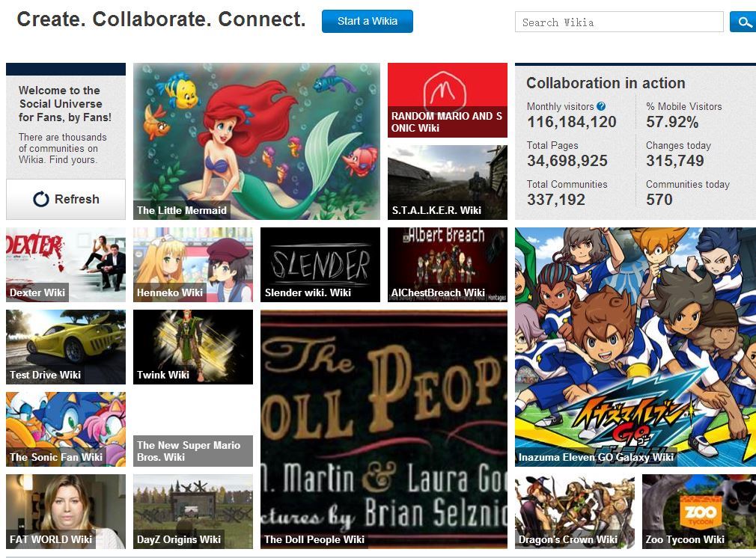Image resolution: width=756 pixels, height=558 pixels.
Task: Click the Total Communities value 337,192
Action: [556, 200]
